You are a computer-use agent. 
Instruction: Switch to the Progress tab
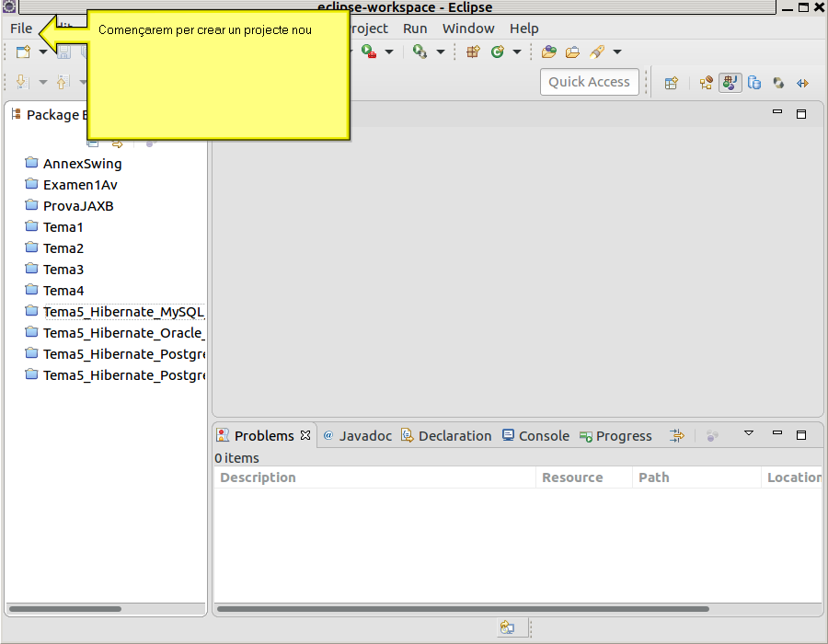tap(615, 436)
